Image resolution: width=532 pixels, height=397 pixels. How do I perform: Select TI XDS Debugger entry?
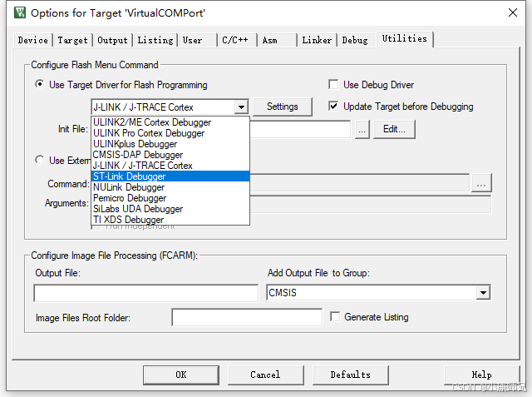pyautogui.click(x=170, y=220)
